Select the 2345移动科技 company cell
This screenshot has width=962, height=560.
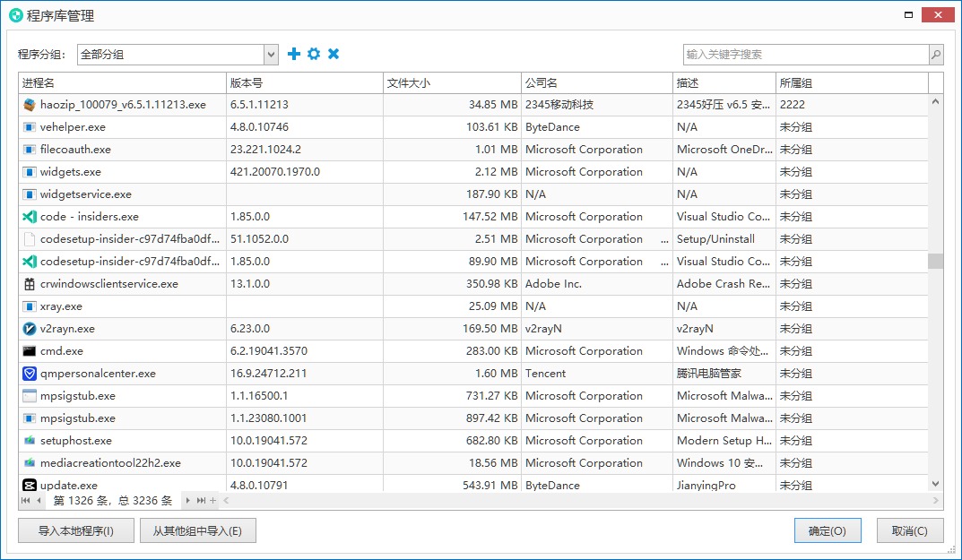tap(597, 105)
